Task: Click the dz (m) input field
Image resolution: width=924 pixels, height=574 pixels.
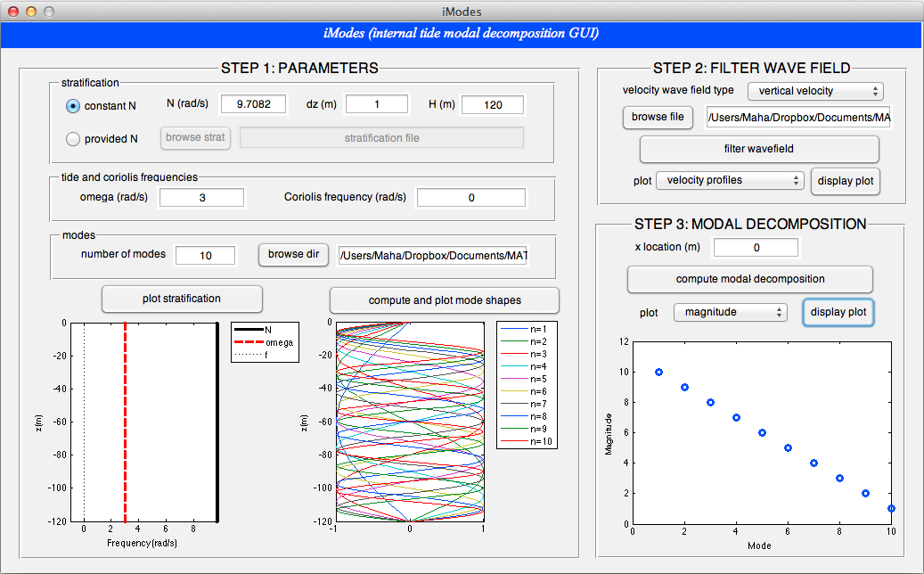Action: 377,104
